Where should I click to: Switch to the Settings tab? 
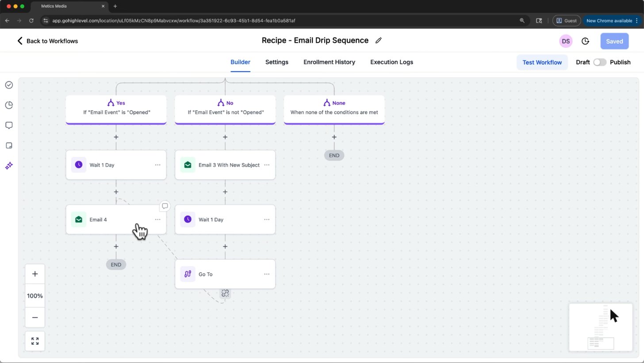pos(277,62)
